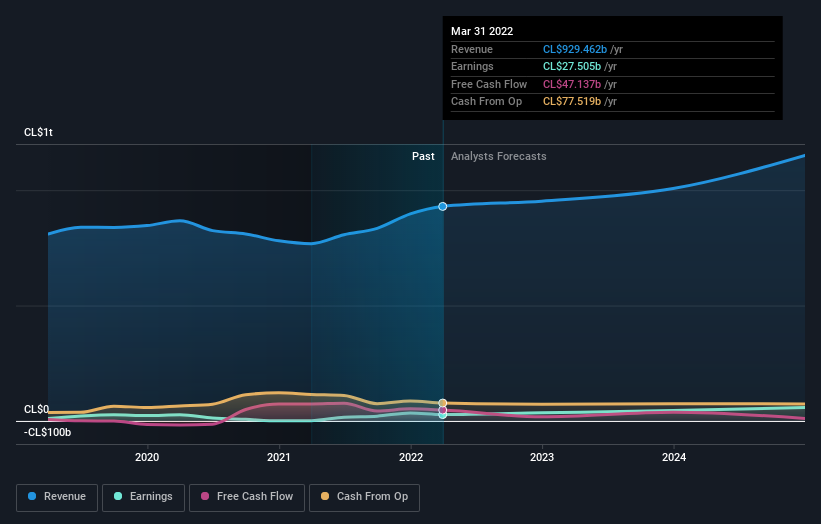Click the pink Free Cash Flow data point
The width and height of the screenshot is (821, 524).
pos(443,410)
